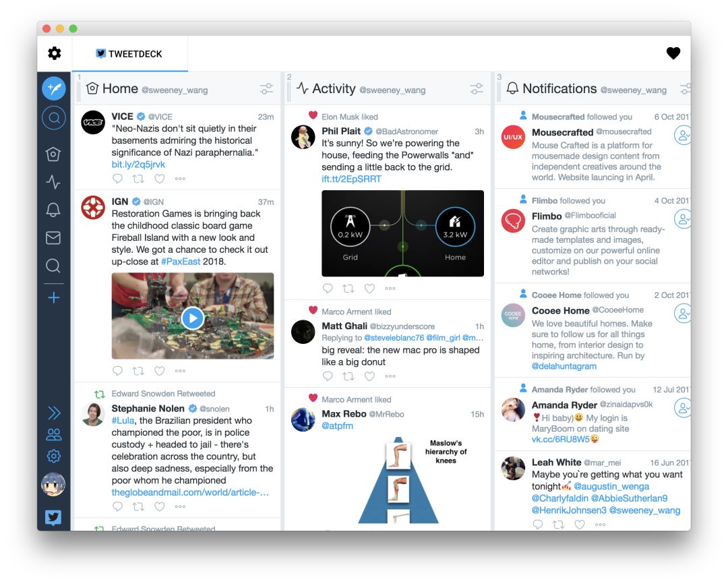Open the ift.tt/2EpSRRT link
The height and width of the screenshot is (584, 728).
pyautogui.click(x=351, y=179)
